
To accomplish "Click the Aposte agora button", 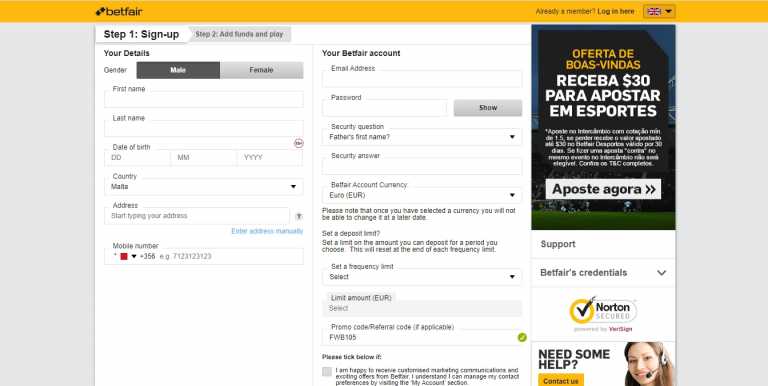I will pyautogui.click(x=603, y=189).
